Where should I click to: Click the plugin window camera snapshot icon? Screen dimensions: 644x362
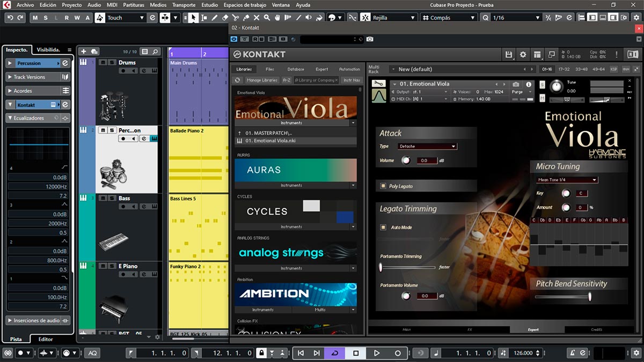(370, 39)
